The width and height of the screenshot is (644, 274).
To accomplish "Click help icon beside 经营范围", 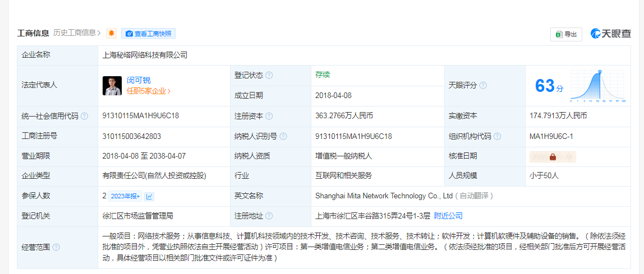I will (x=56, y=247).
